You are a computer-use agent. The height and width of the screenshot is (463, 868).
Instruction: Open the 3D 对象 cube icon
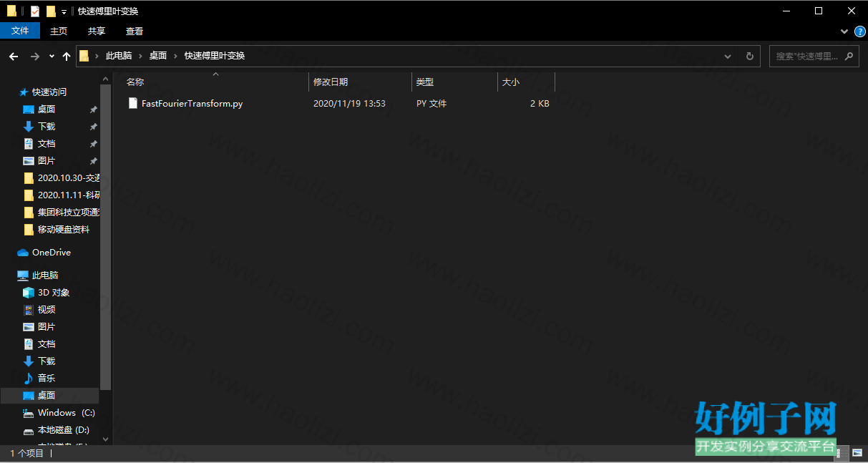(x=29, y=293)
